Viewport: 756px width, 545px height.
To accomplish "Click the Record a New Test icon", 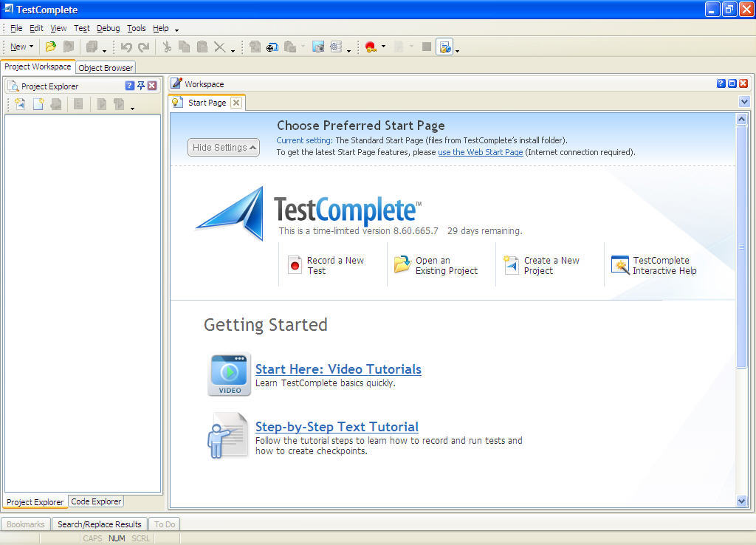I will (295, 265).
